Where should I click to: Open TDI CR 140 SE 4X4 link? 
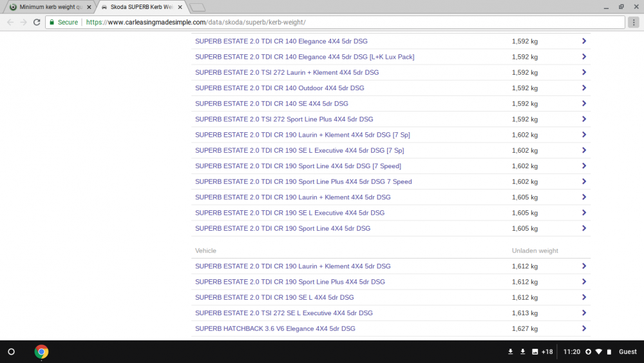click(272, 104)
